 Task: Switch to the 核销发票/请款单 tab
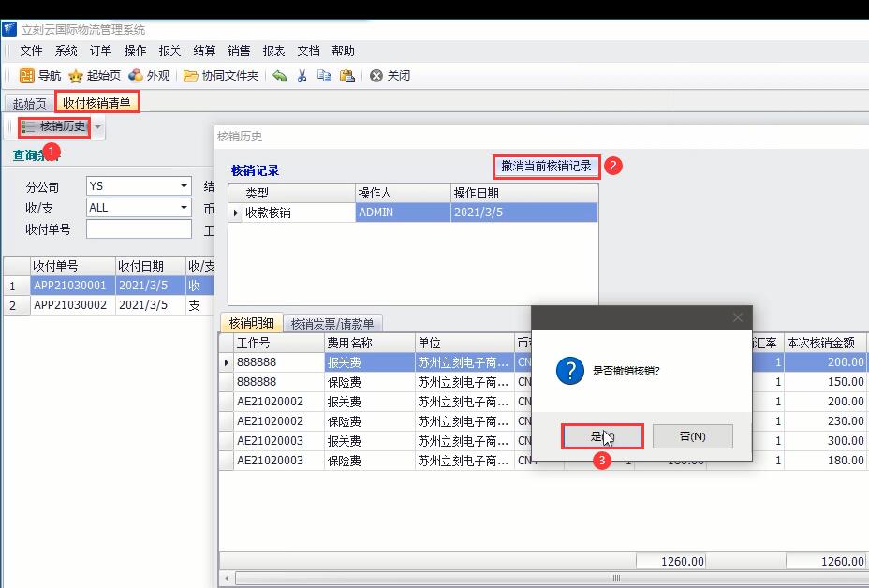pyautogui.click(x=331, y=324)
